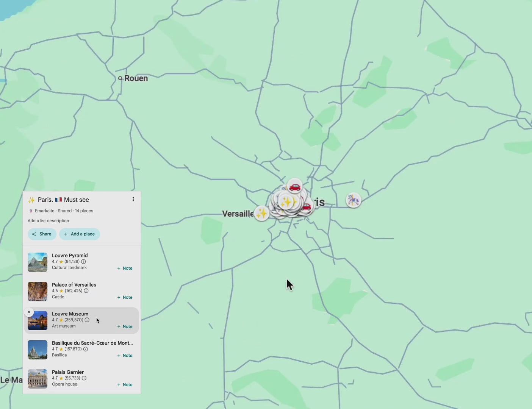Viewport: 532px width, 409px height.
Task: Deselect Louvre Museum using its X button
Action: point(29,312)
